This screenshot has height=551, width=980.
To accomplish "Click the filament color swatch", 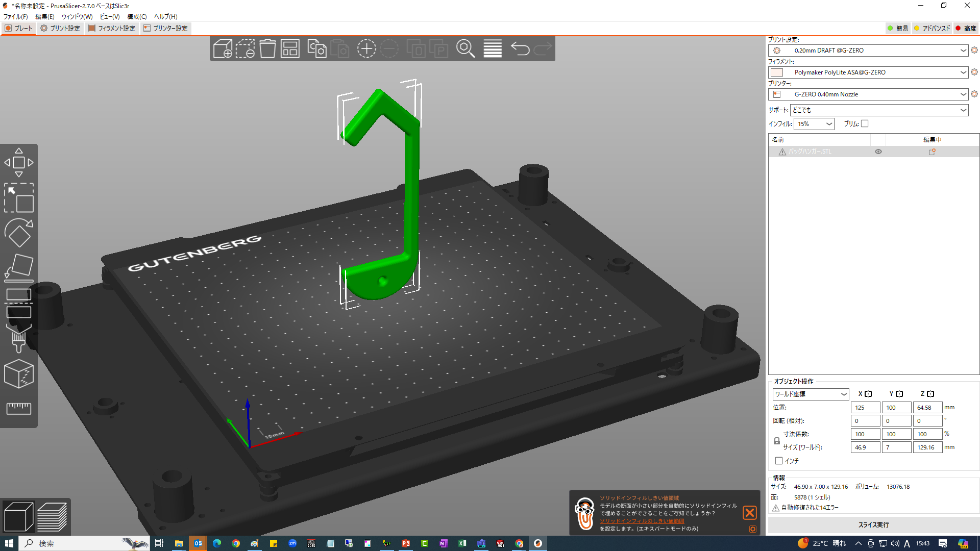I will [777, 72].
